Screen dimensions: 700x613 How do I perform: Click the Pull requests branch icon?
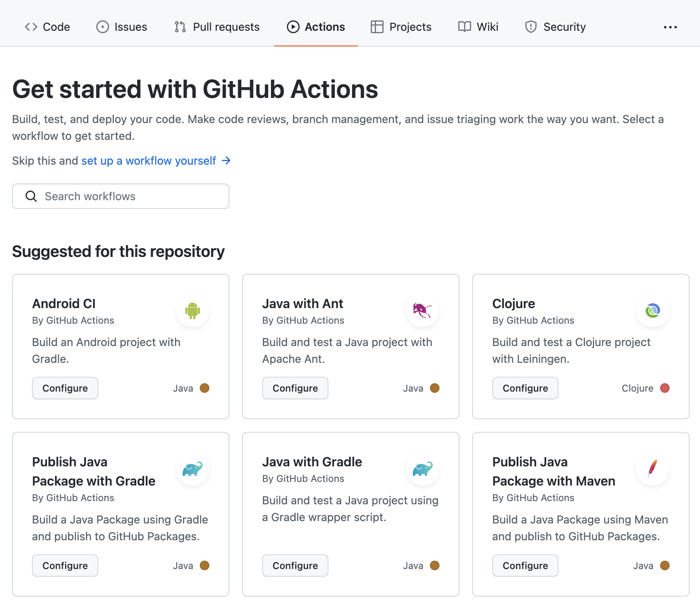pos(179,27)
